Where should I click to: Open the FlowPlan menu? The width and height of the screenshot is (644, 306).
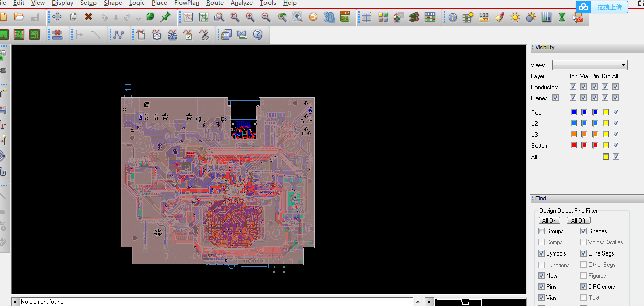(187, 3)
